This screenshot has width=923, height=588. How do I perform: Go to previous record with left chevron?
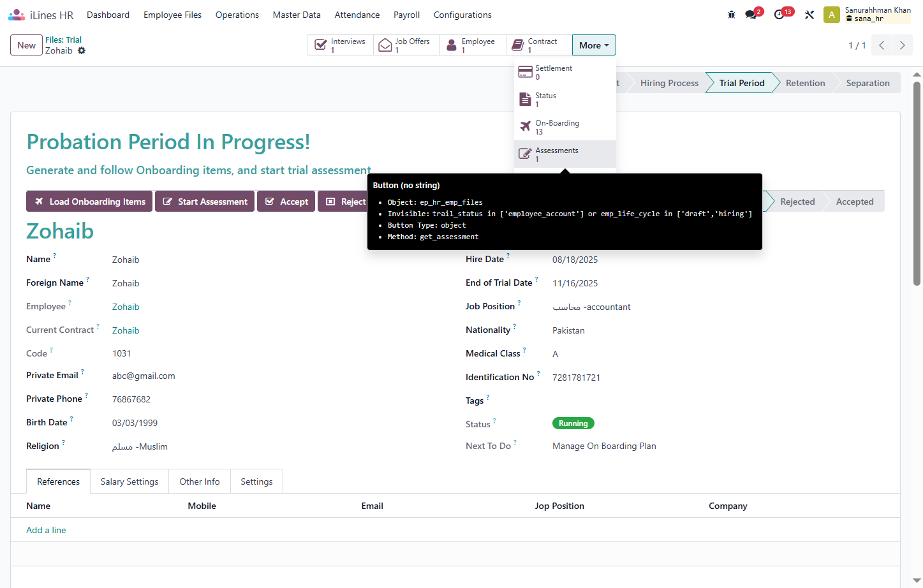click(x=882, y=45)
